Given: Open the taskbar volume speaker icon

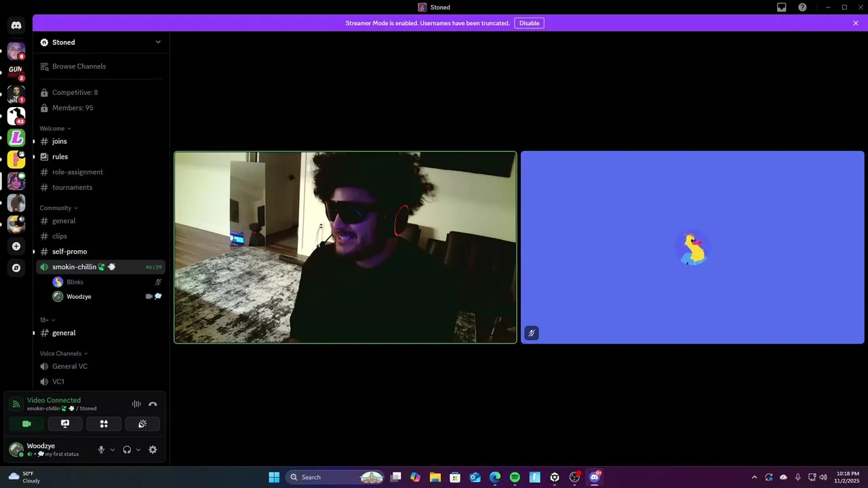Looking at the screenshot, I should click(x=823, y=477).
